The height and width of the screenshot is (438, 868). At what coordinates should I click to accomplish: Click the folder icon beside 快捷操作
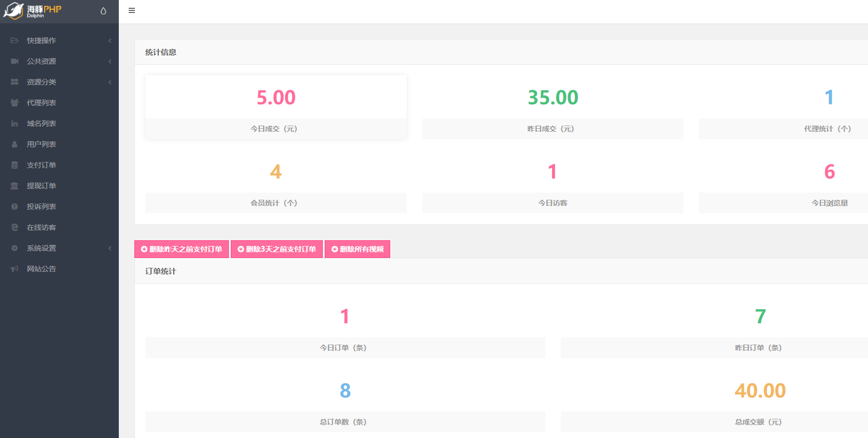[x=15, y=40]
